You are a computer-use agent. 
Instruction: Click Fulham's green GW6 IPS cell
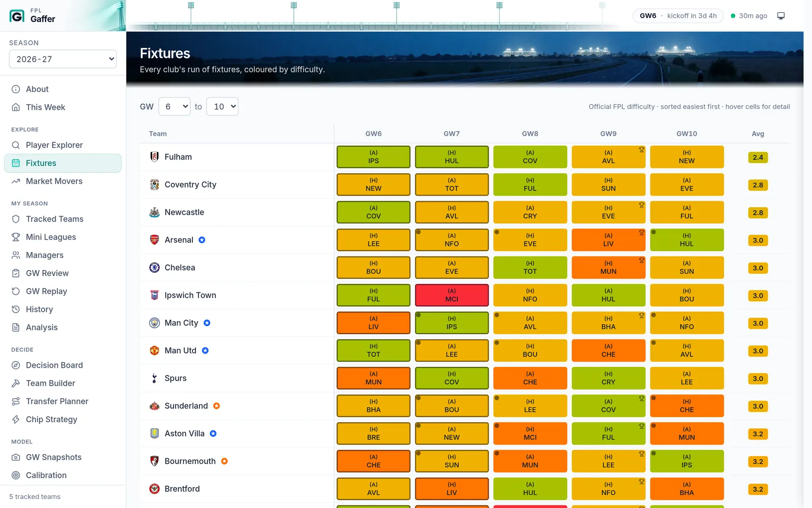pos(374,157)
